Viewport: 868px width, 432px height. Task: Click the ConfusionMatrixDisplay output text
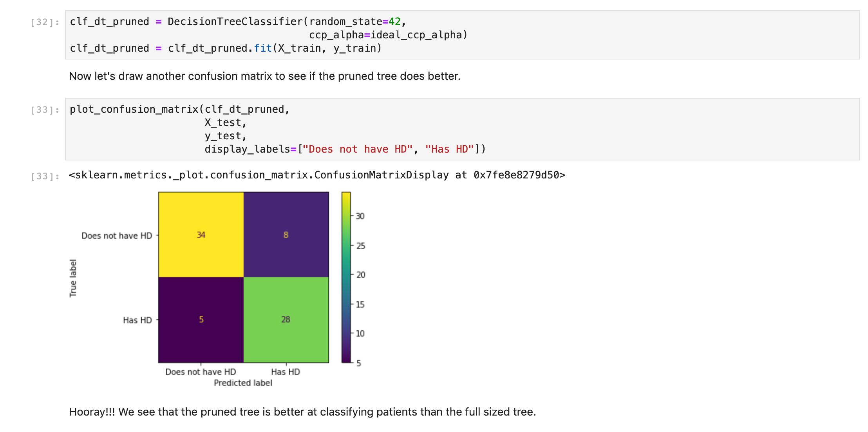[x=317, y=175]
